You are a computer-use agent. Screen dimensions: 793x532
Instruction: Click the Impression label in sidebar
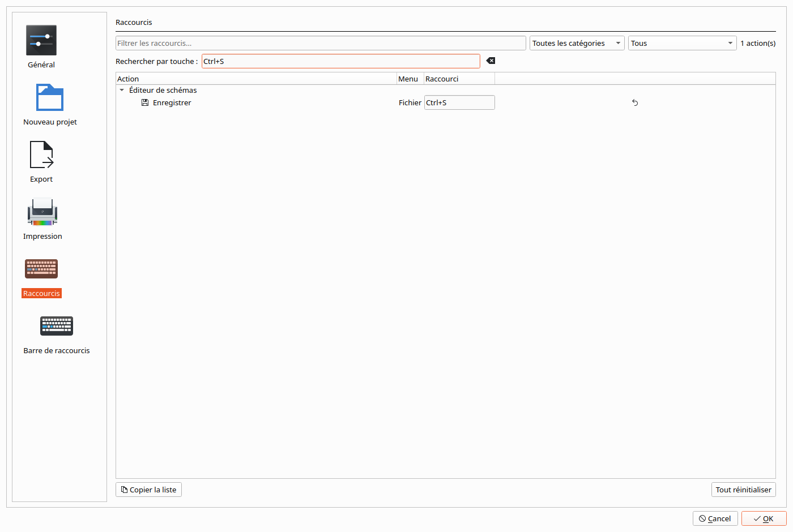[x=42, y=236]
